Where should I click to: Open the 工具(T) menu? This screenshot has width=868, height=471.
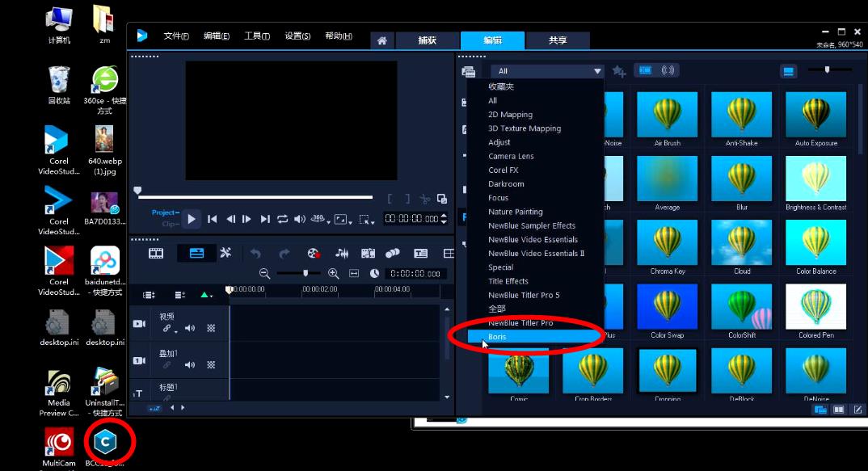(x=257, y=36)
